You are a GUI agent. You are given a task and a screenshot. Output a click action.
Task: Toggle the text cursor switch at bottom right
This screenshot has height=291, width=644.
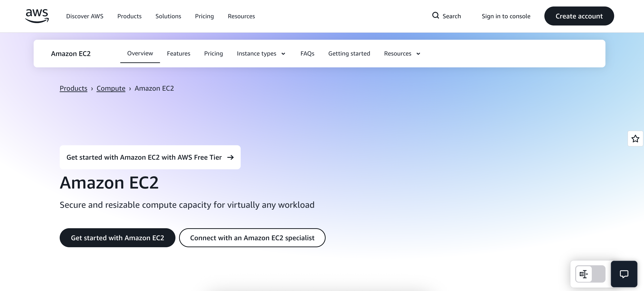[x=590, y=274]
